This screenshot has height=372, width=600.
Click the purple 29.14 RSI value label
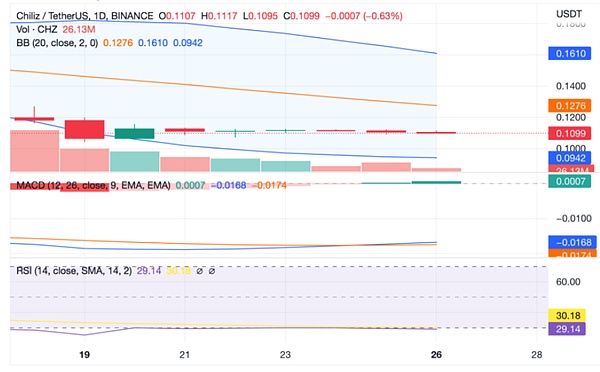(567, 329)
